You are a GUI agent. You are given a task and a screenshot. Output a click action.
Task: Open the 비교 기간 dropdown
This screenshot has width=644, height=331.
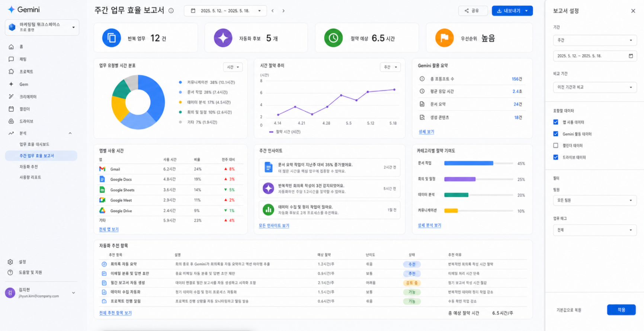click(x=595, y=87)
